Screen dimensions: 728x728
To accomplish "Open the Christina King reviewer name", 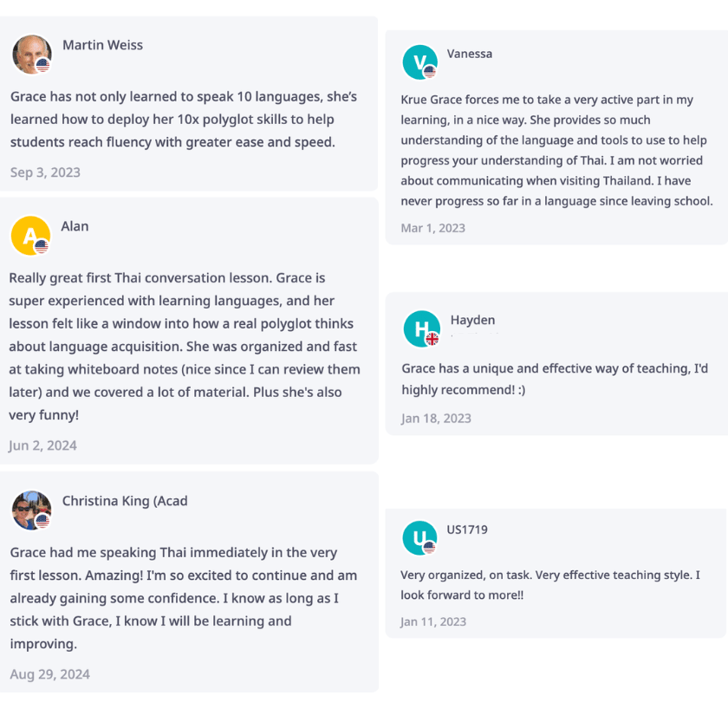I will point(125,501).
